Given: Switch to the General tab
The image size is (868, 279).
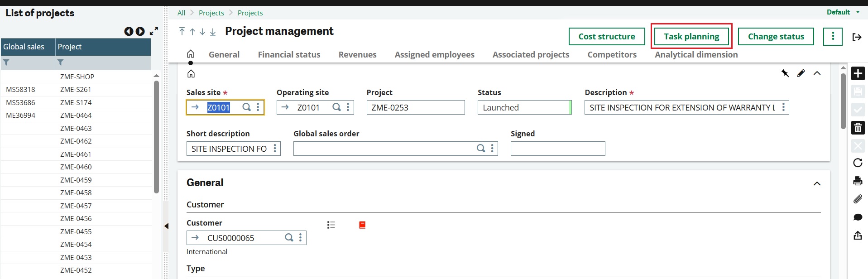Looking at the screenshot, I should (224, 54).
